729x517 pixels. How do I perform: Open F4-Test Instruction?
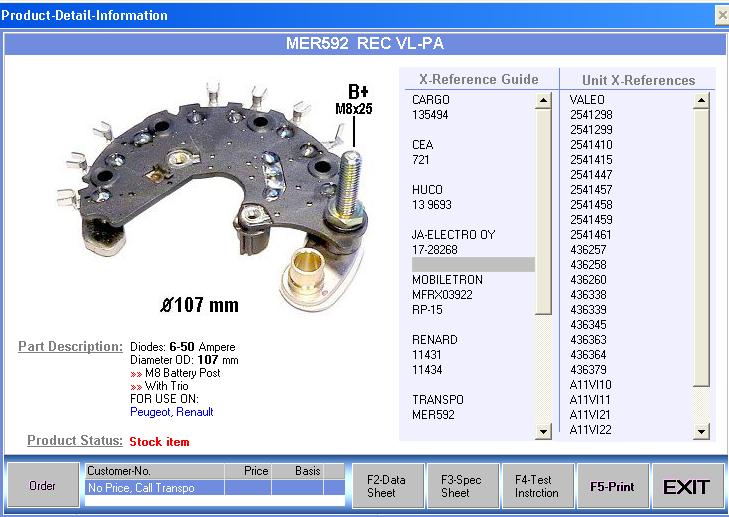pyautogui.click(x=537, y=486)
